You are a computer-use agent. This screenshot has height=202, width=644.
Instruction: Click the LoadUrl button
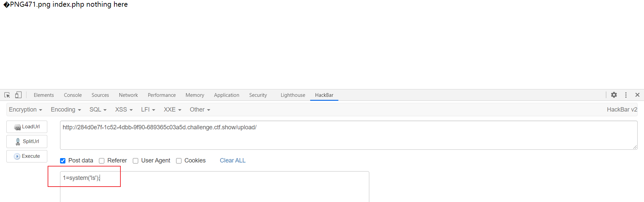(x=27, y=127)
